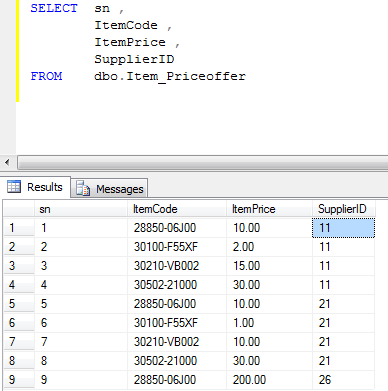Viewport: 388px width, 391px height.
Task: Click the query editor horizontal scrollbar track
Action: click(x=203, y=163)
